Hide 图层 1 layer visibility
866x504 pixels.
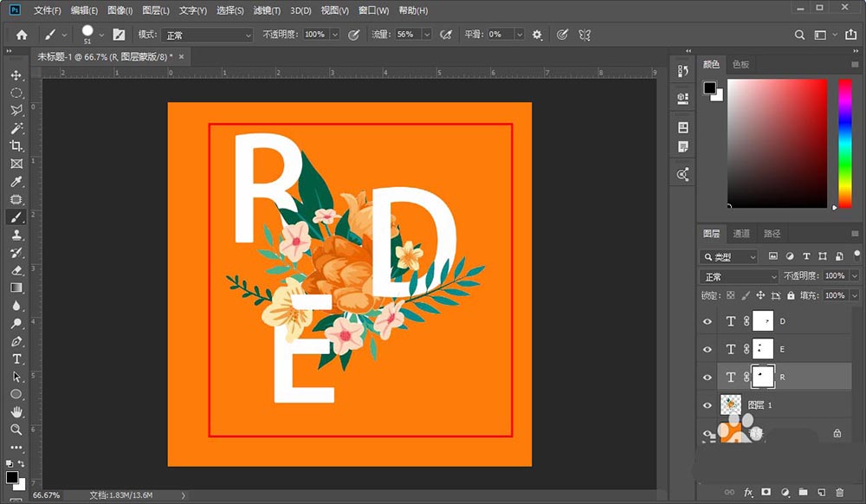[x=708, y=405]
